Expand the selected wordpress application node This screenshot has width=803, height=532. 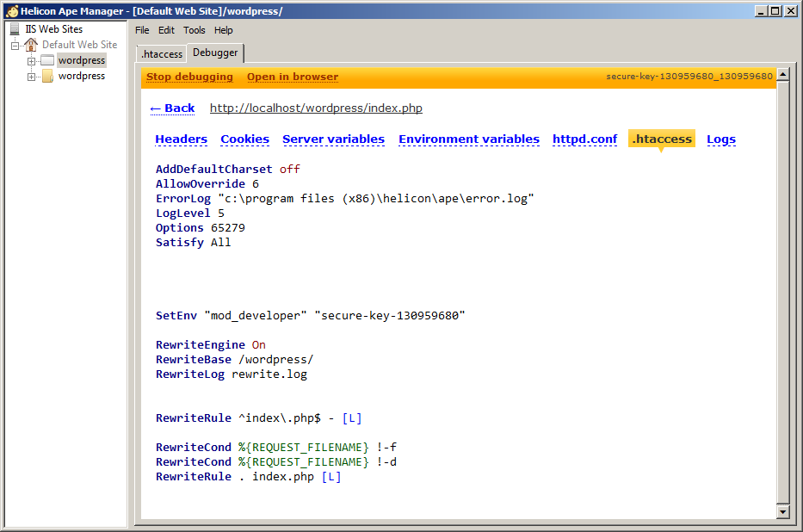pyautogui.click(x=31, y=61)
